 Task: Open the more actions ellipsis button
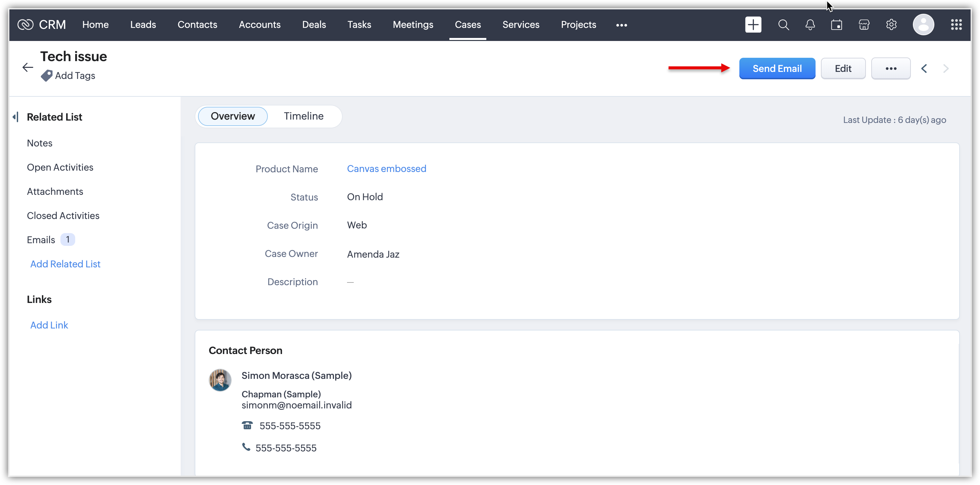pos(891,69)
